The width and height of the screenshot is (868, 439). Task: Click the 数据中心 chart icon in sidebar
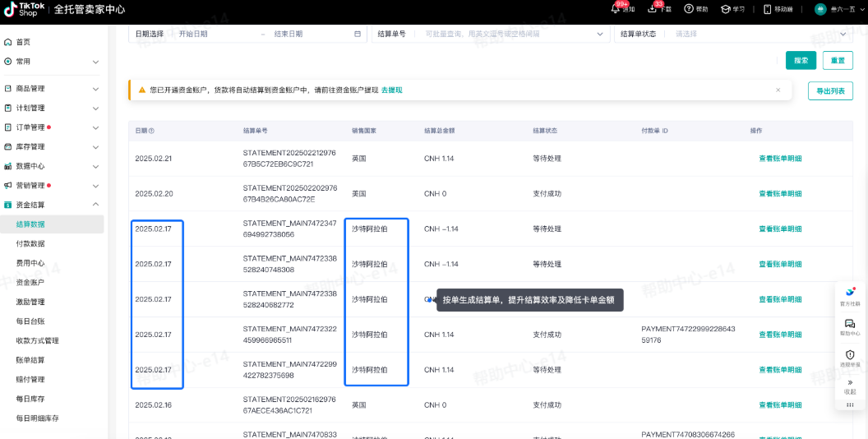[7, 166]
